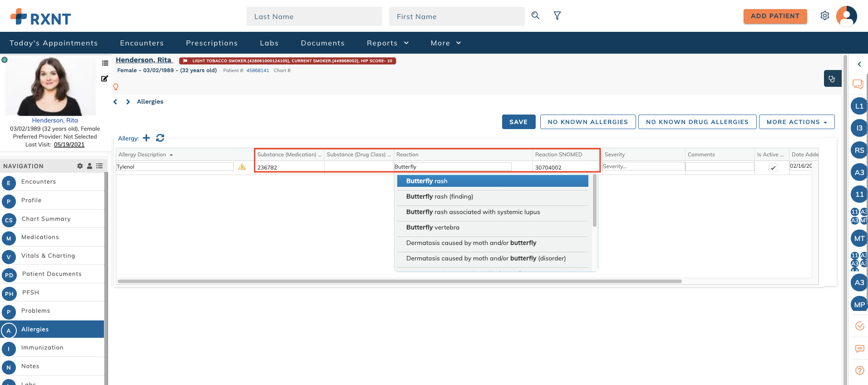Click navigation person icon
Image resolution: width=868 pixels, height=385 pixels.
tap(89, 166)
